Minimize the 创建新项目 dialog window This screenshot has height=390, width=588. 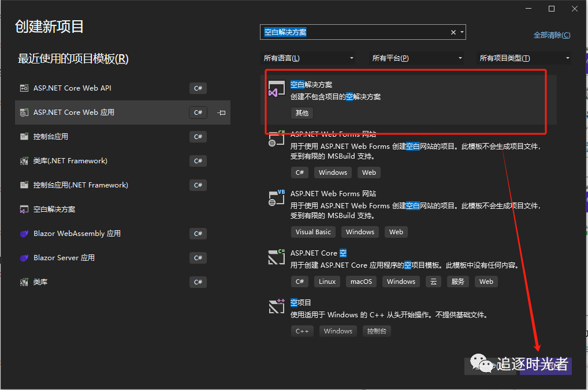529,9
